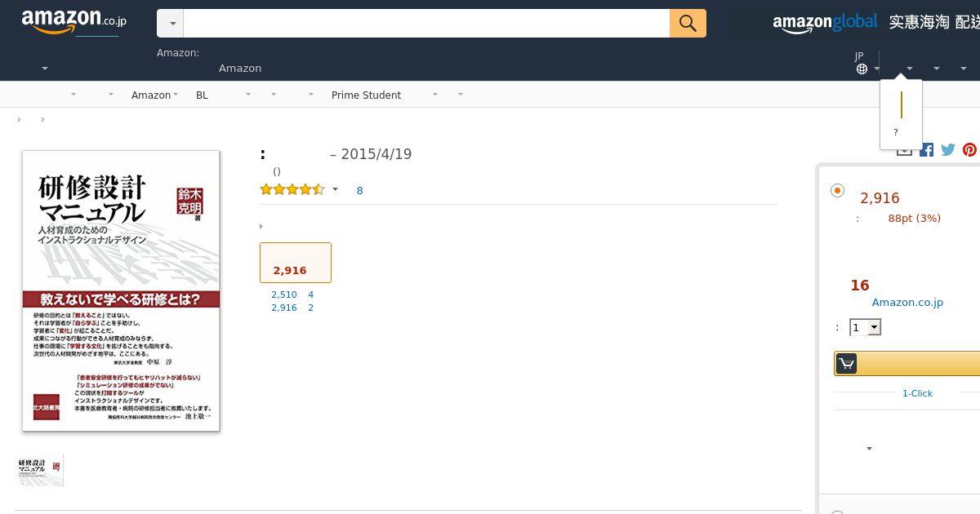980x514 pixels.
Task: Select the small book cover thumbnail
Action: (40, 470)
